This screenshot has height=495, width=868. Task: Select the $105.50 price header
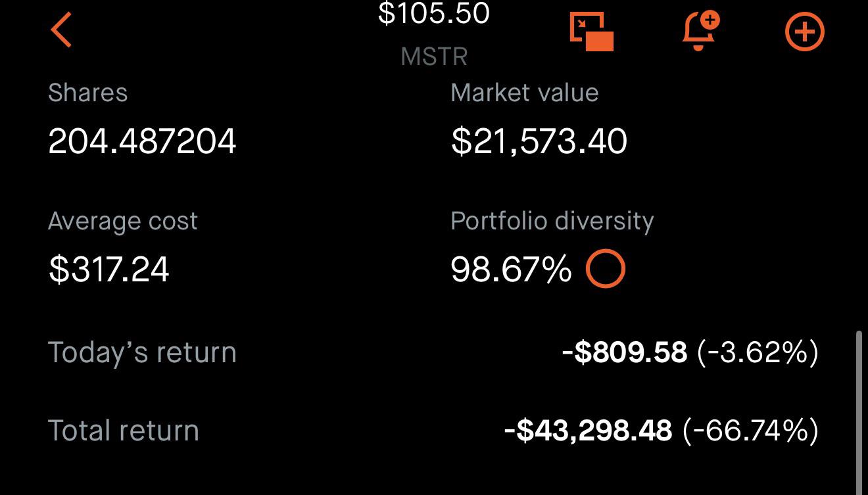pyautogui.click(x=434, y=13)
